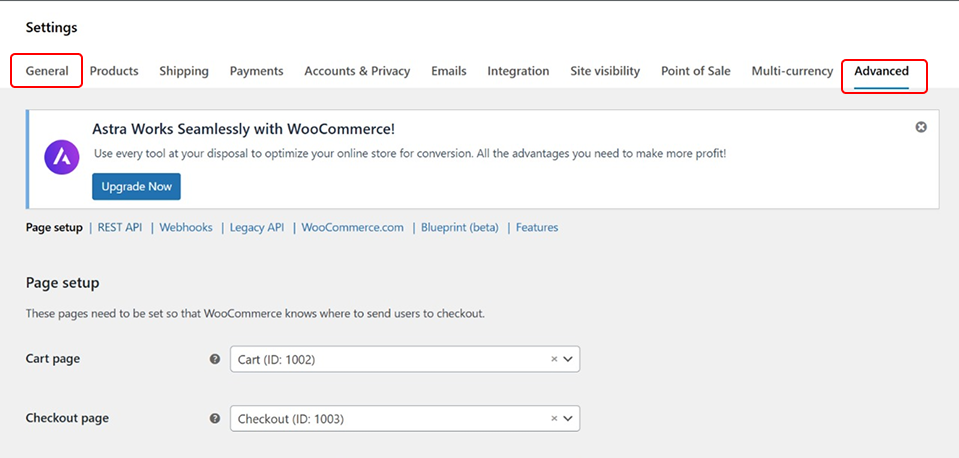The height and width of the screenshot is (458, 959).
Task: Expand the Checkout page dropdown
Action: (x=568, y=419)
